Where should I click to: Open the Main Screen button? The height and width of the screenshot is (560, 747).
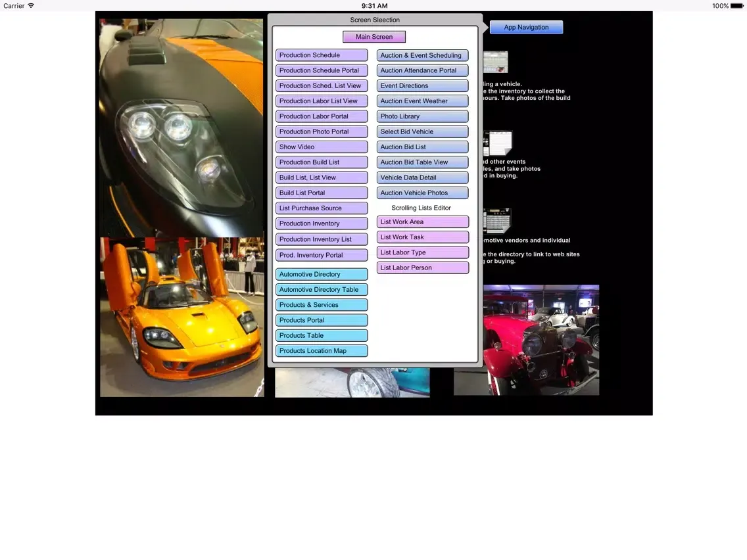374,37
